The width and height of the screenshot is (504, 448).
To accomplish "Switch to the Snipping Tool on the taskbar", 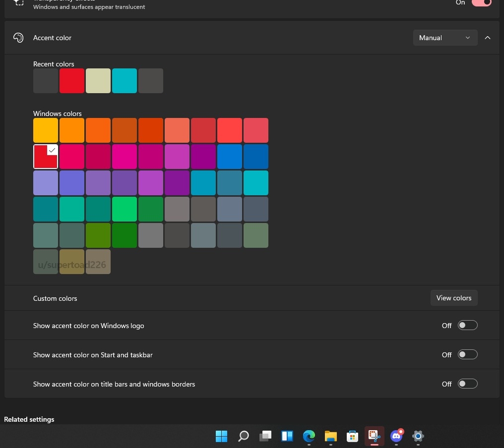I will point(374,436).
